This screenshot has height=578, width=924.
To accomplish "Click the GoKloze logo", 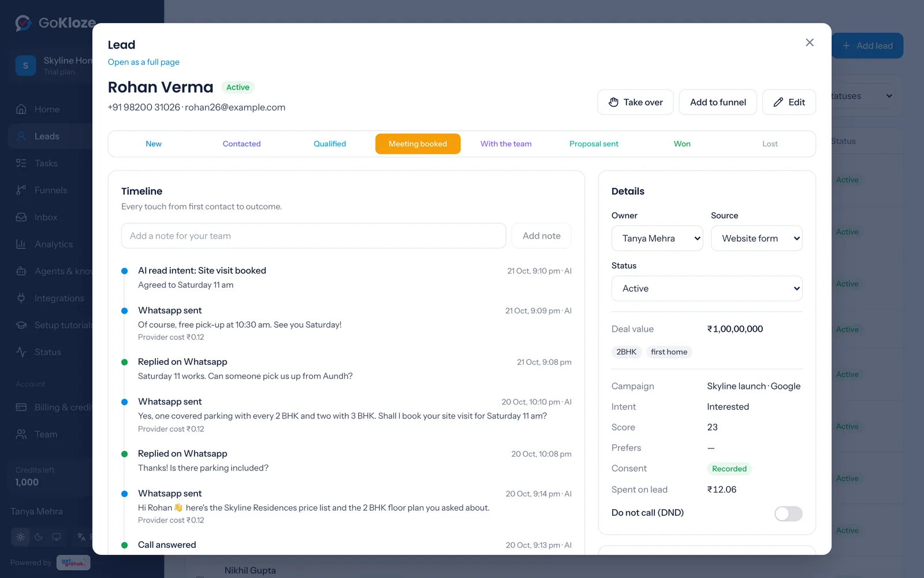I will [55, 23].
